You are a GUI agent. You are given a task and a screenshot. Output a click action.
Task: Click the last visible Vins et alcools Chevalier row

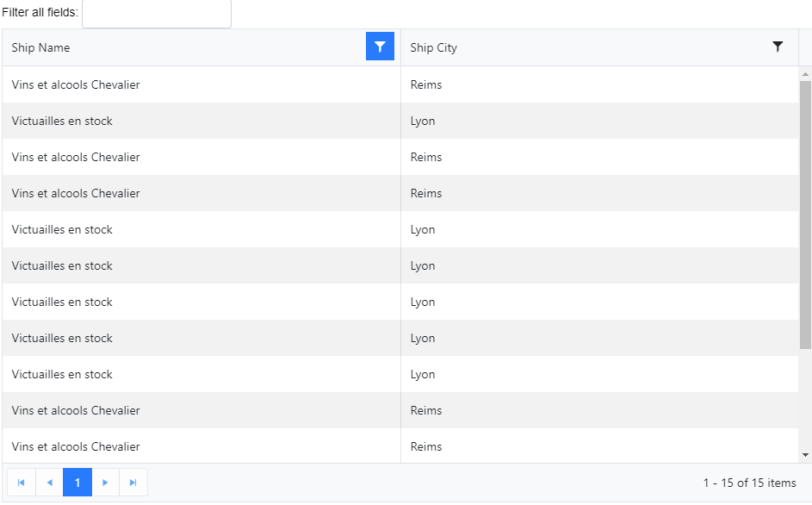pos(76,446)
